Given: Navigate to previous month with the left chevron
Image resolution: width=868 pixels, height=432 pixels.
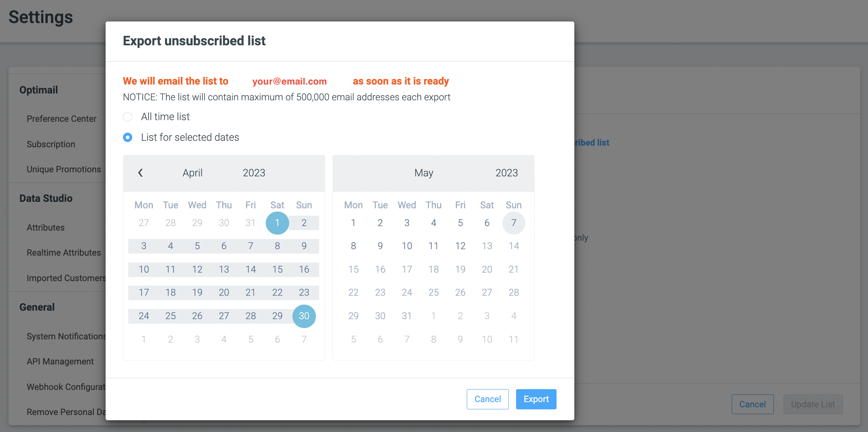Looking at the screenshot, I should (141, 173).
